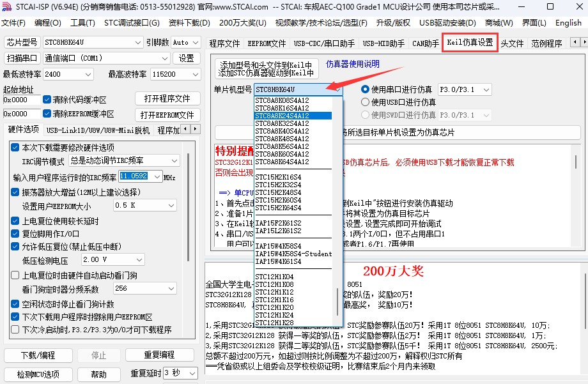This screenshot has height=384, width=588.
Task: Select 使用串口进行仿真 radio button
Action: coord(365,89)
